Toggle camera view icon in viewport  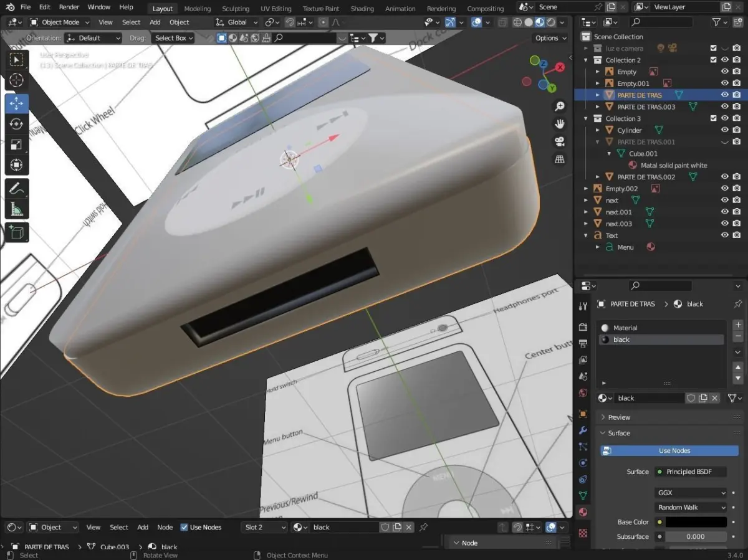pyautogui.click(x=560, y=141)
